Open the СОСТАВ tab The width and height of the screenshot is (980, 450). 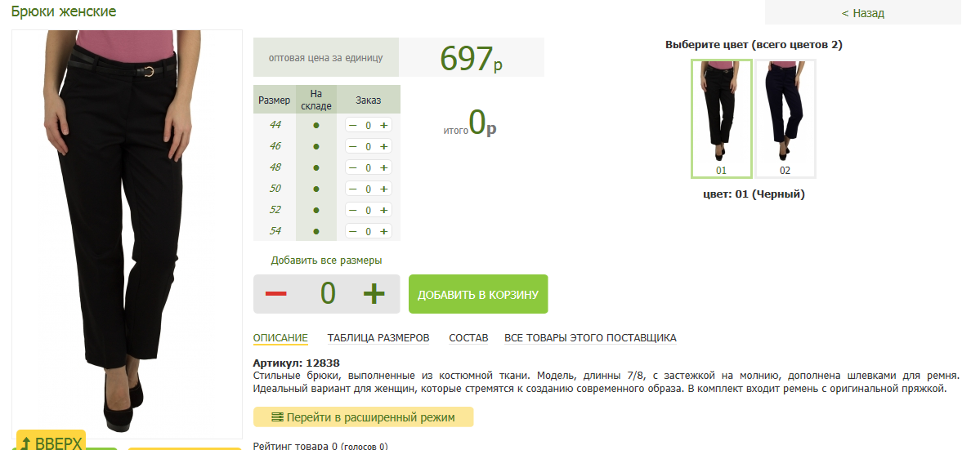tap(468, 338)
